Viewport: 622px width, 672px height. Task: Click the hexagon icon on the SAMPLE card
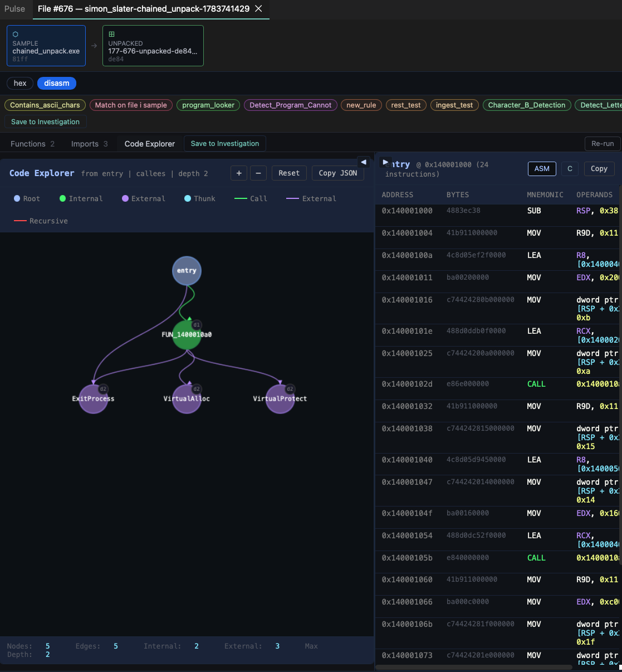point(16,34)
